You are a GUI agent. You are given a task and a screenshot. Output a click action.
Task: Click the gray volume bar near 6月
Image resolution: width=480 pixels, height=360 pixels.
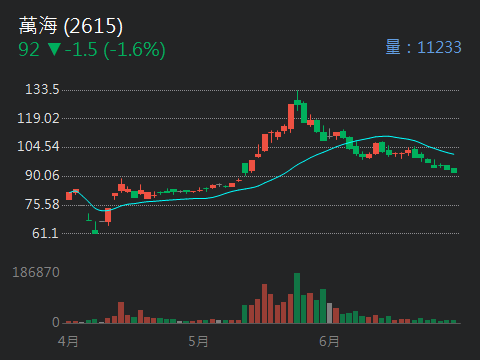[x=329, y=313]
